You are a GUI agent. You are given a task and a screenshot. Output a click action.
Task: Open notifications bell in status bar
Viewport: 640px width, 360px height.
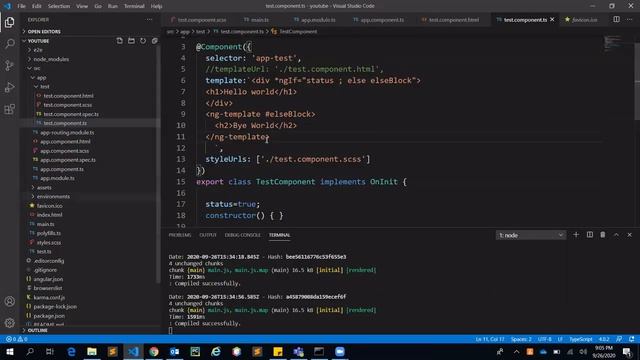632,339
